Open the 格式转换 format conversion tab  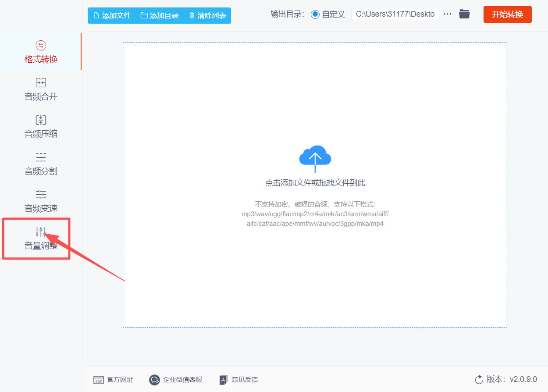41,52
